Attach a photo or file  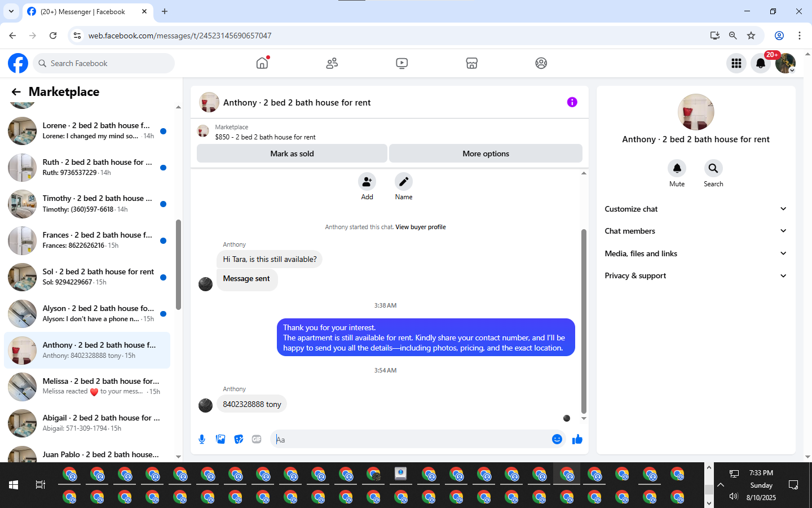click(x=220, y=439)
